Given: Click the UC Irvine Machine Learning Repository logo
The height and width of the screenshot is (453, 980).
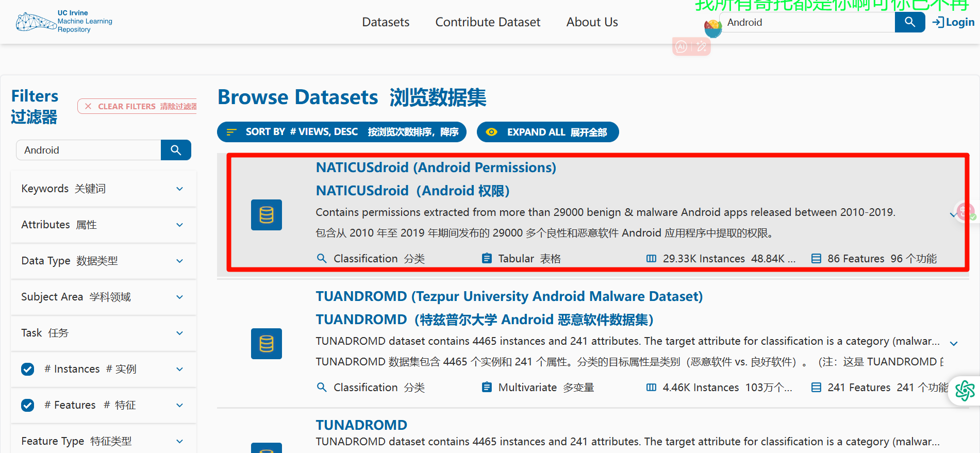Looking at the screenshot, I should point(64,22).
